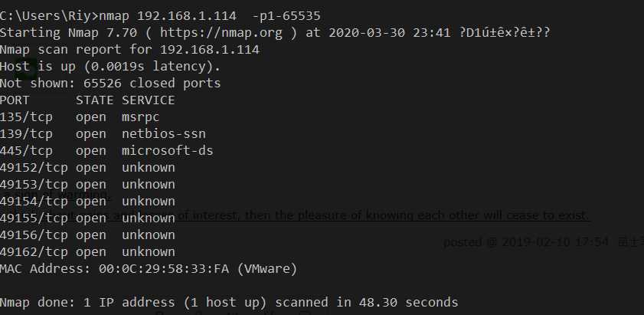Viewport: 644px width, 315px height.
Task: Click the 135/tcp msrpc row
Action: click(x=80, y=117)
